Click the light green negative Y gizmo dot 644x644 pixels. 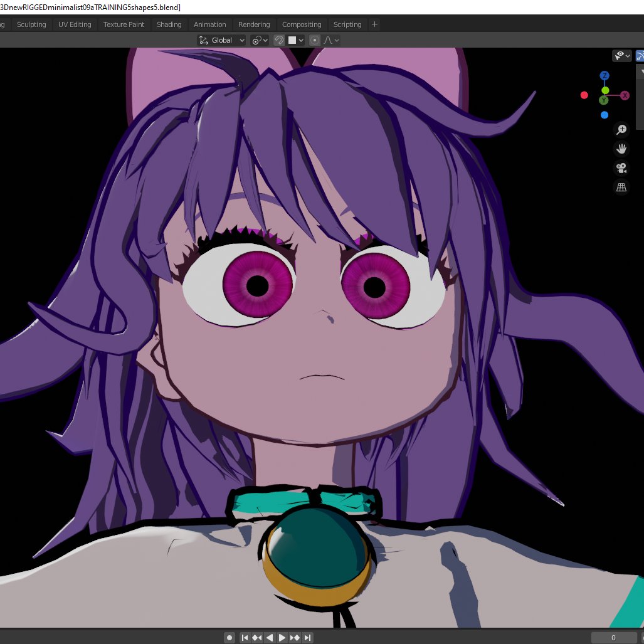click(605, 90)
